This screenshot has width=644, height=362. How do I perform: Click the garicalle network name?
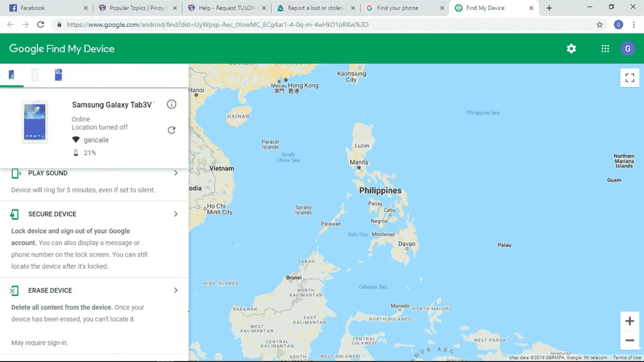[96, 140]
